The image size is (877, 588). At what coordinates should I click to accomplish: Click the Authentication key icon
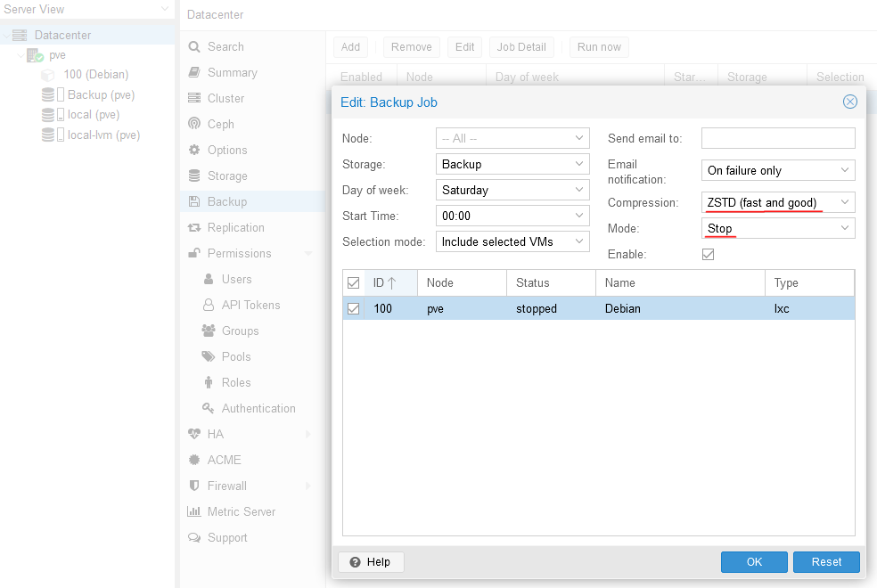point(208,408)
